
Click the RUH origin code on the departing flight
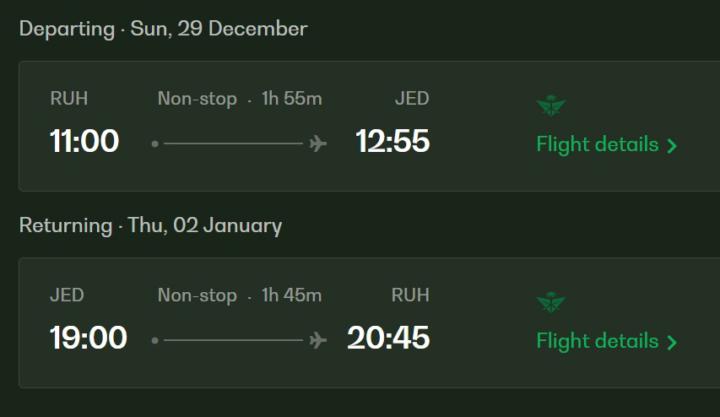click(68, 99)
